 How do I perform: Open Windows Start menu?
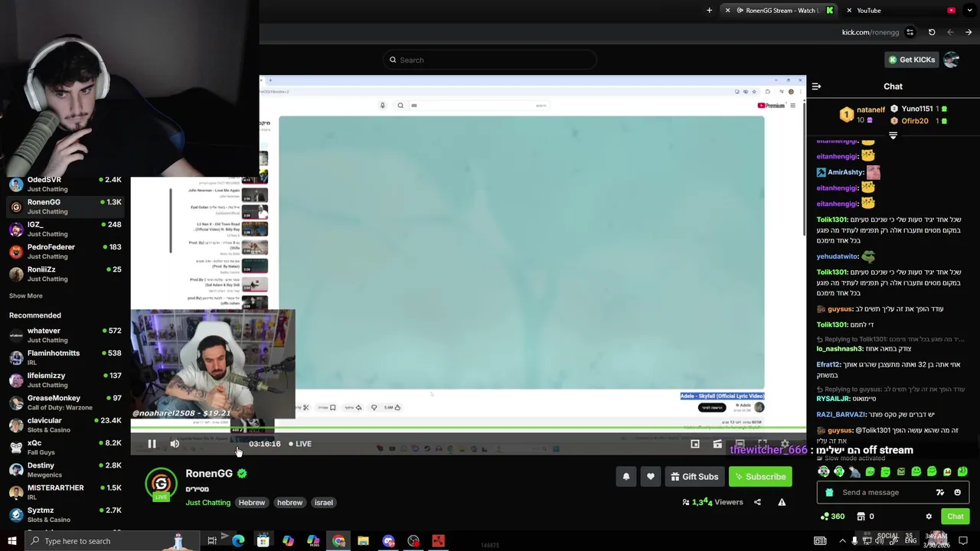click(11, 541)
